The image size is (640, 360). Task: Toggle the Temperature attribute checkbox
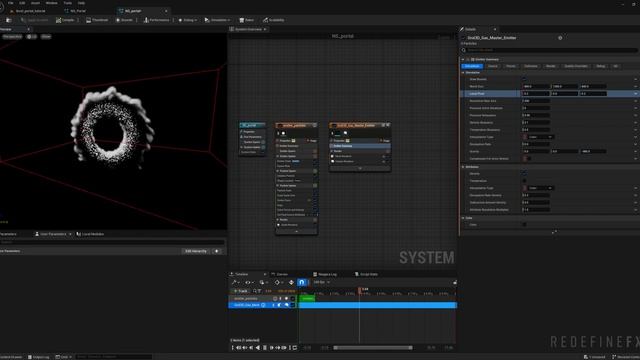click(524, 181)
